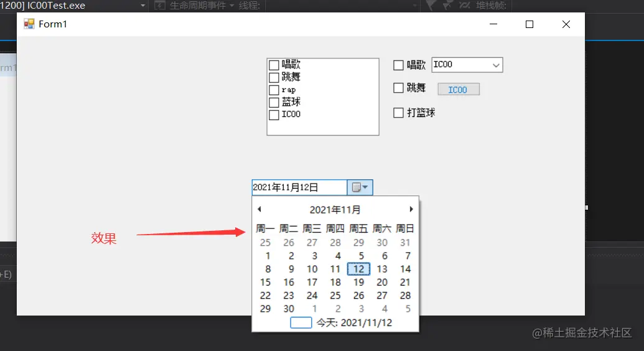Choose day 11 in the calendar

335,269
